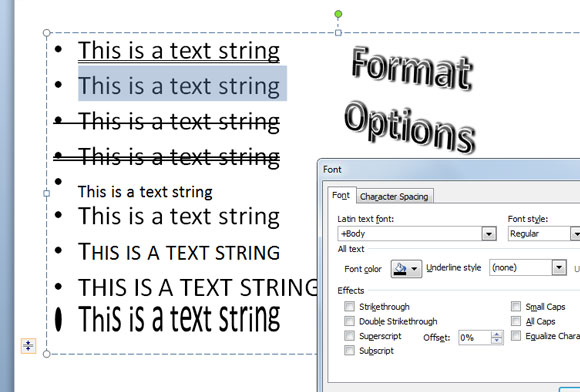Click the Offset percentage input field
Image resolution: width=580 pixels, height=392 pixels.
(x=475, y=338)
